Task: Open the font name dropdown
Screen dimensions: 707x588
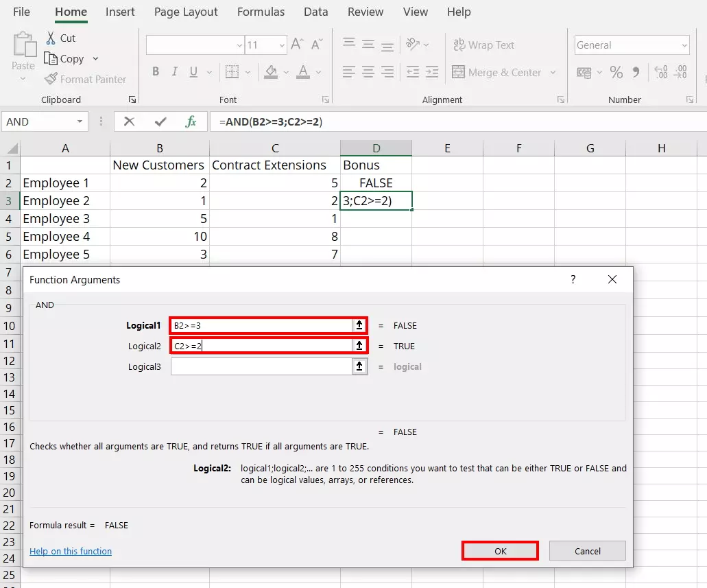Action: (x=239, y=45)
